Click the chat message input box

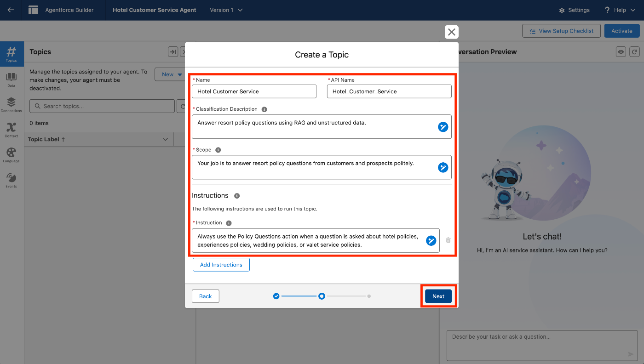[x=542, y=345]
